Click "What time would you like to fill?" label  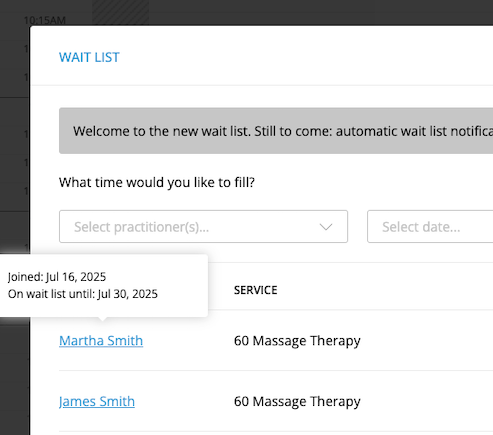pyautogui.click(x=157, y=182)
